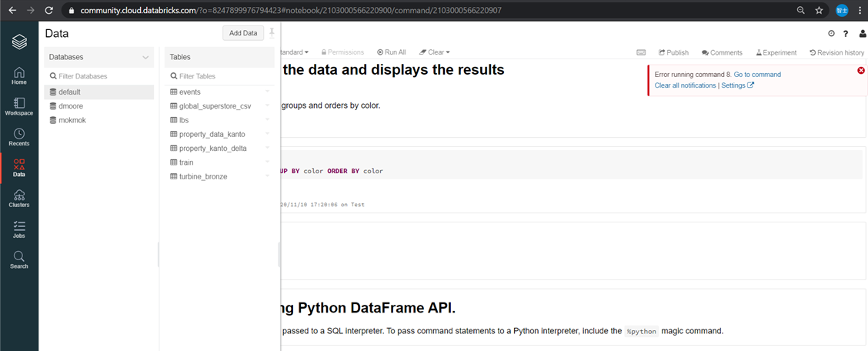Screen dimensions: 868x351
Task: Open the Jobs page
Action: coord(19,229)
